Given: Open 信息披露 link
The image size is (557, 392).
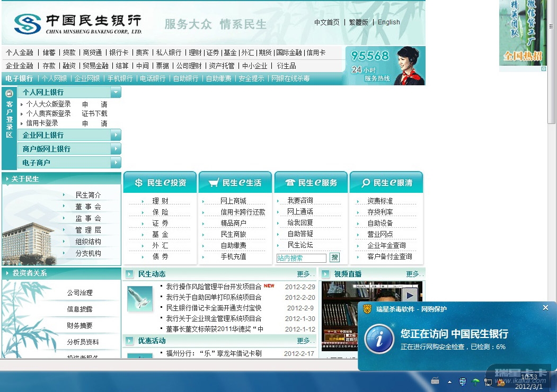Looking at the screenshot, I should click(80, 309).
